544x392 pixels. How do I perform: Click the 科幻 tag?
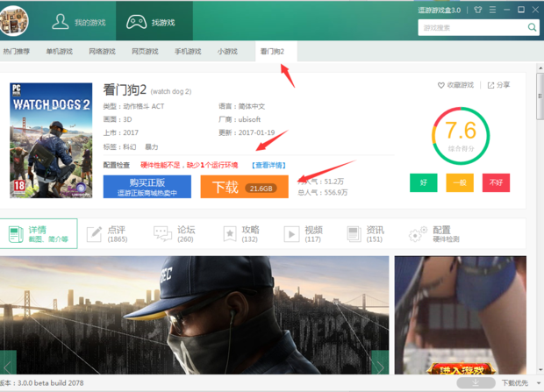tap(129, 147)
